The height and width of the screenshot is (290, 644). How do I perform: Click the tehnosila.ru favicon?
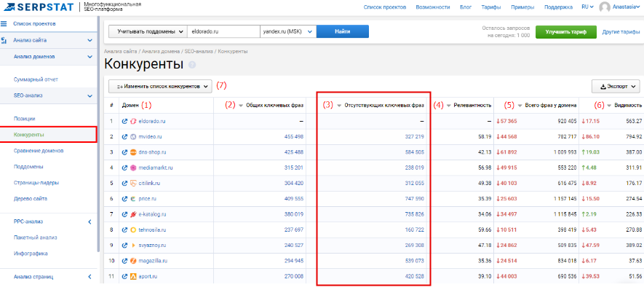coord(133,230)
